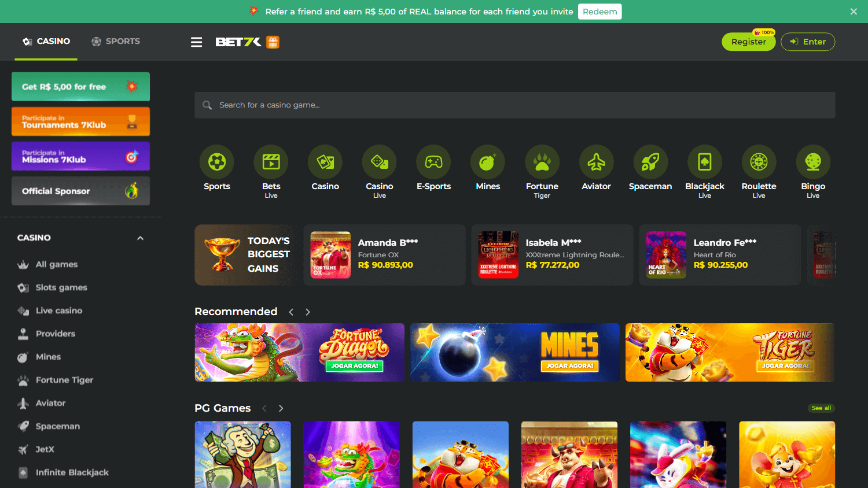Open the Roulette Live wheel icon
The width and height of the screenshot is (868, 488).
tap(759, 162)
